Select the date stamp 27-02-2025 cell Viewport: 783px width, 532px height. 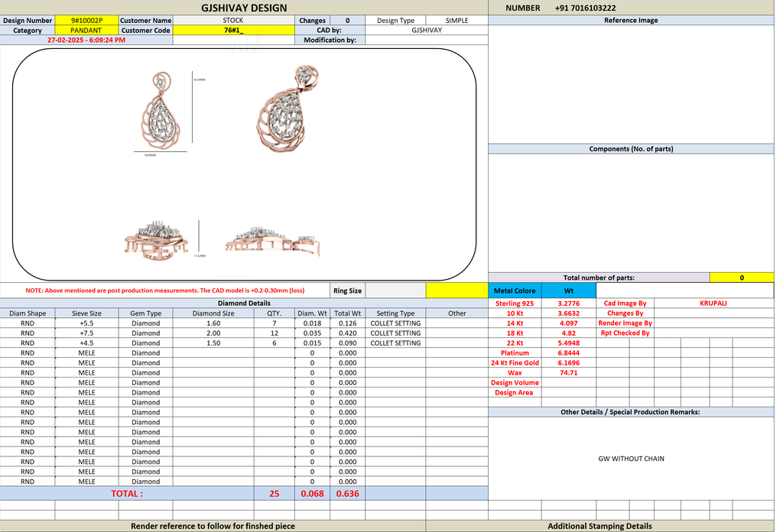[x=86, y=40]
